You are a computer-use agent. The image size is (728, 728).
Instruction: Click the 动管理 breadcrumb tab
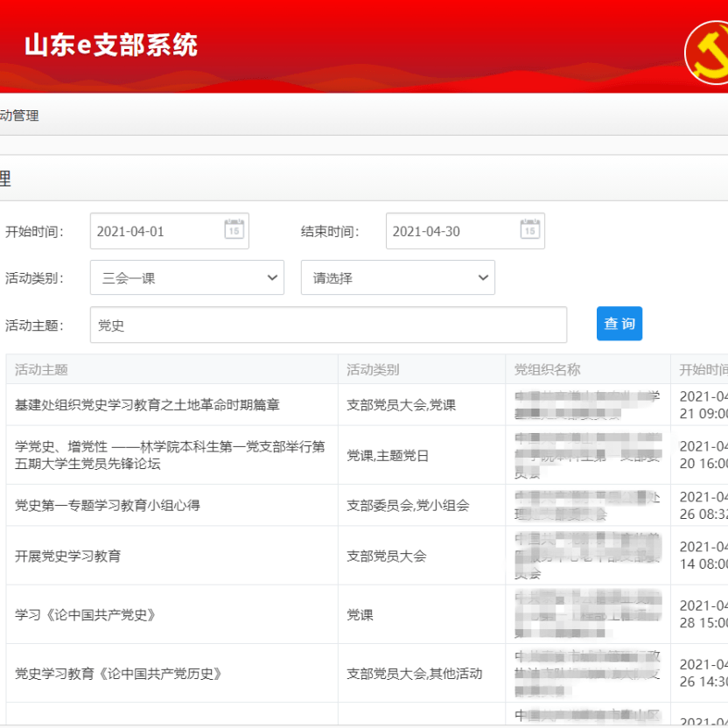click(x=19, y=115)
